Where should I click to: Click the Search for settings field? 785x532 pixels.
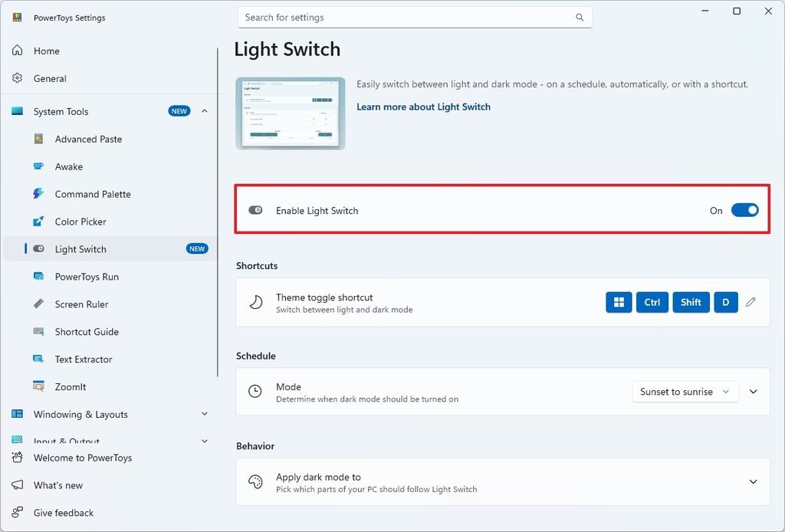[x=415, y=18]
